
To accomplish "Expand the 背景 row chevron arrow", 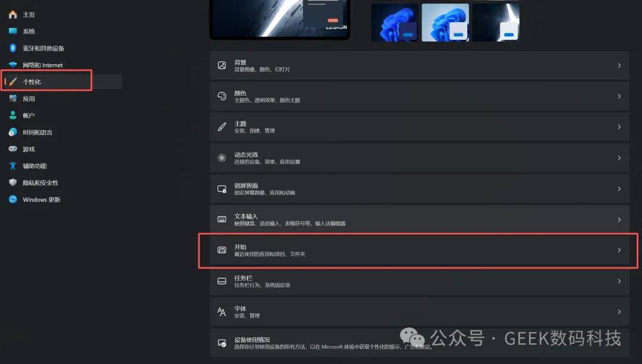I will tap(619, 65).
